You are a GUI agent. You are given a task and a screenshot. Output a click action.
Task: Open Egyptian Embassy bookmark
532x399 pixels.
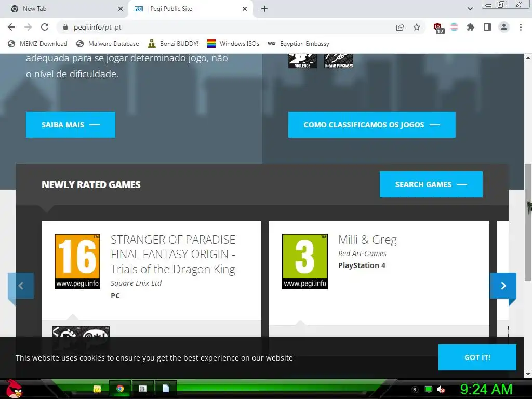pyautogui.click(x=298, y=44)
